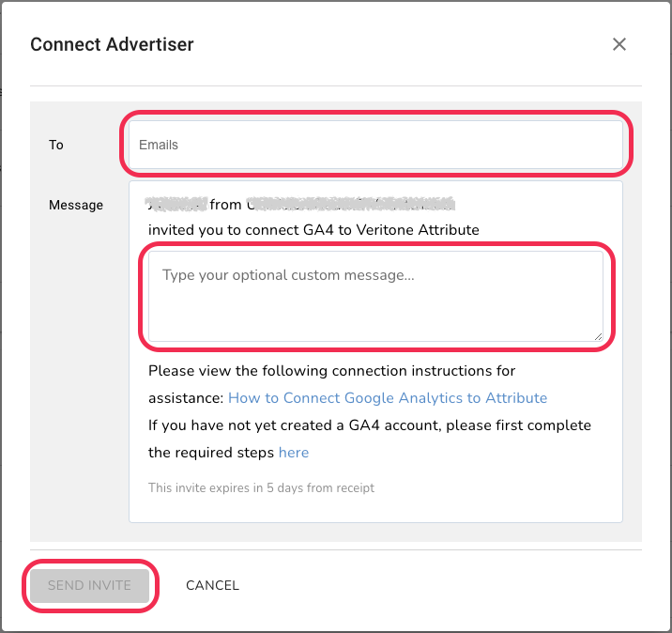Viewport: 672px width, 633px height.
Task: Select the "To" field label
Action: tap(56, 146)
